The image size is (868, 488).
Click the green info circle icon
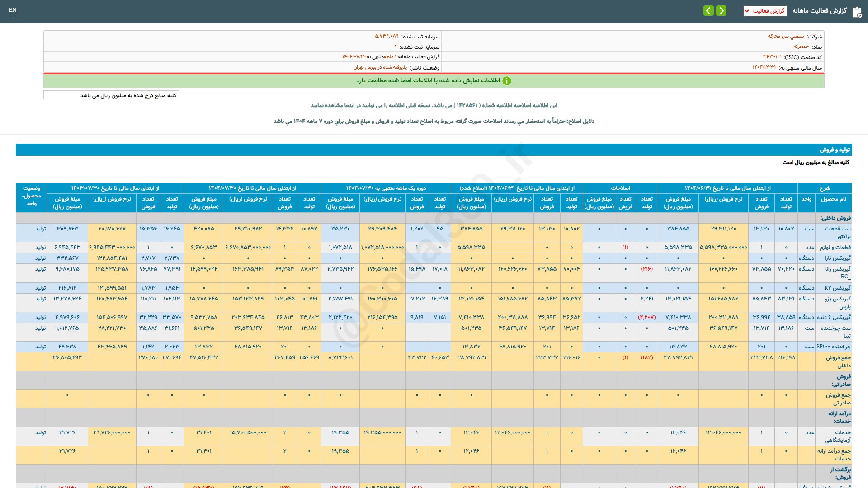pos(507,81)
